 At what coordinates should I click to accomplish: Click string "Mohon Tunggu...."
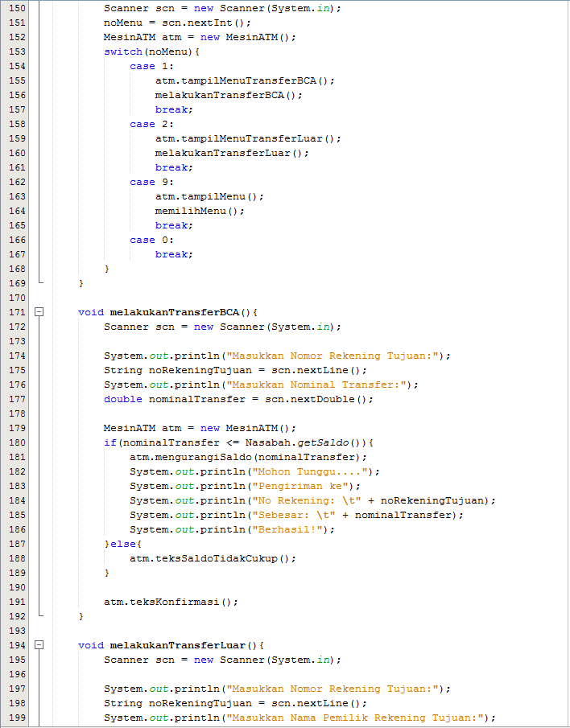pyautogui.click(x=309, y=471)
